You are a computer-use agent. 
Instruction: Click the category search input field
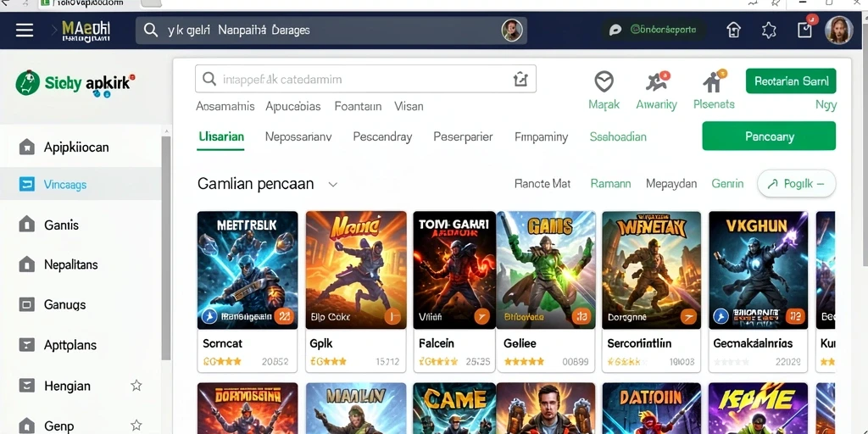(365, 79)
